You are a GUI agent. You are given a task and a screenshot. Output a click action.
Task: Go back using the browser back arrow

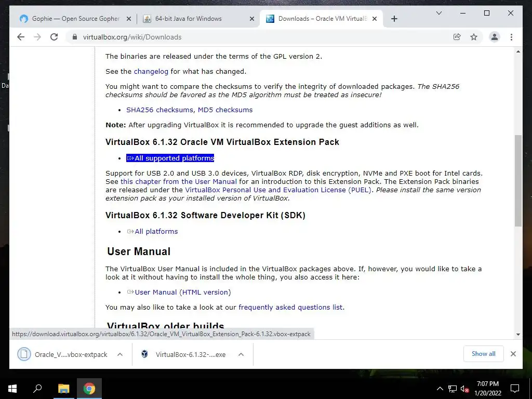21,37
